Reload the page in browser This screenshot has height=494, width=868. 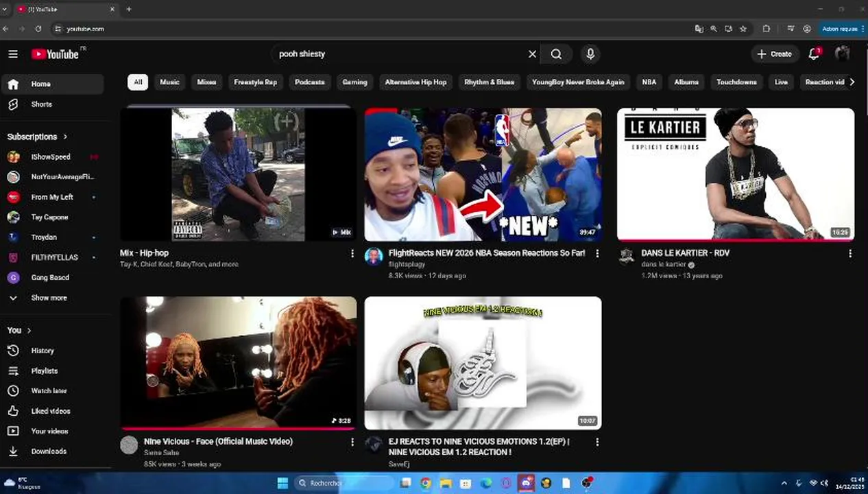pos(38,29)
